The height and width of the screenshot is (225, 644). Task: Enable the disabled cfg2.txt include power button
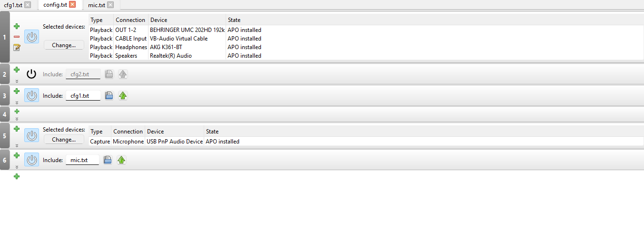(31, 74)
